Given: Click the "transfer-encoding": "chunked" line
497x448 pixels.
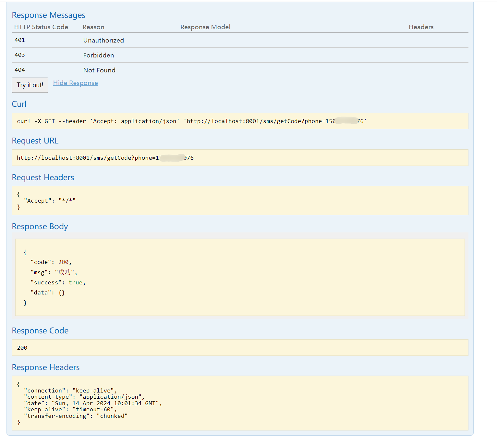Looking at the screenshot, I should 76,416.
